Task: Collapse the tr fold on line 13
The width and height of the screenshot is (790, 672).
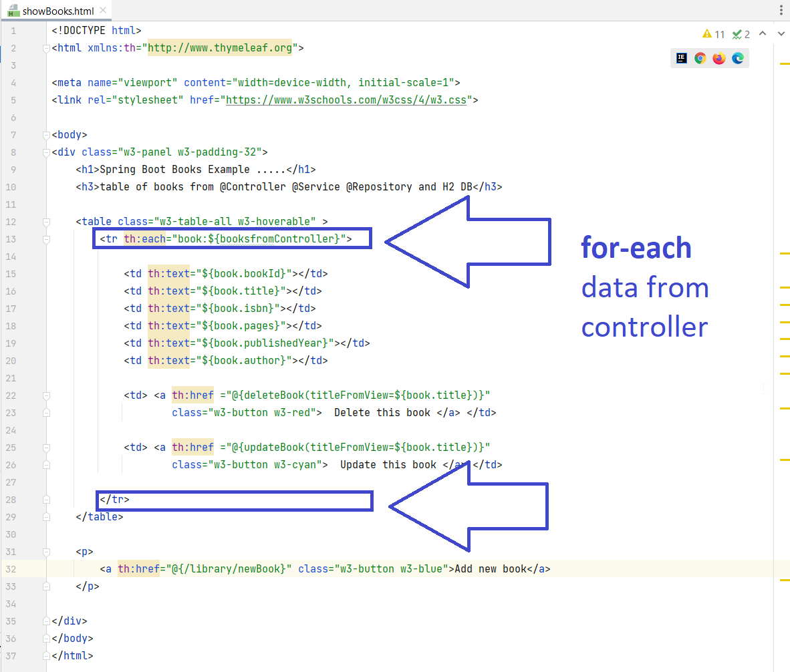Action: click(46, 240)
